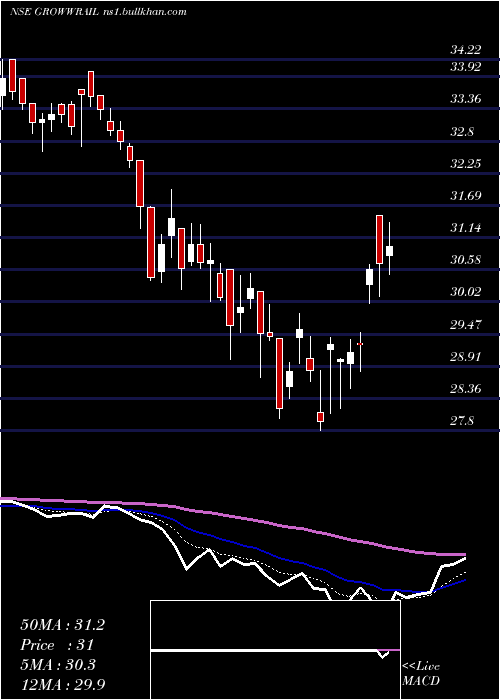This screenshot has width=500, height=700.
Task: Click the <<Live MACD label
Action: pyautogui.click(x=421, y=673)
